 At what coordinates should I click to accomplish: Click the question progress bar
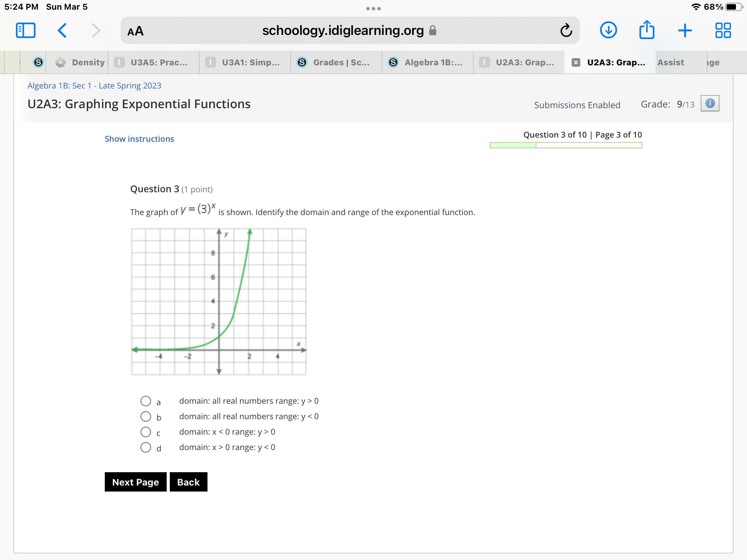coord(566,145)
